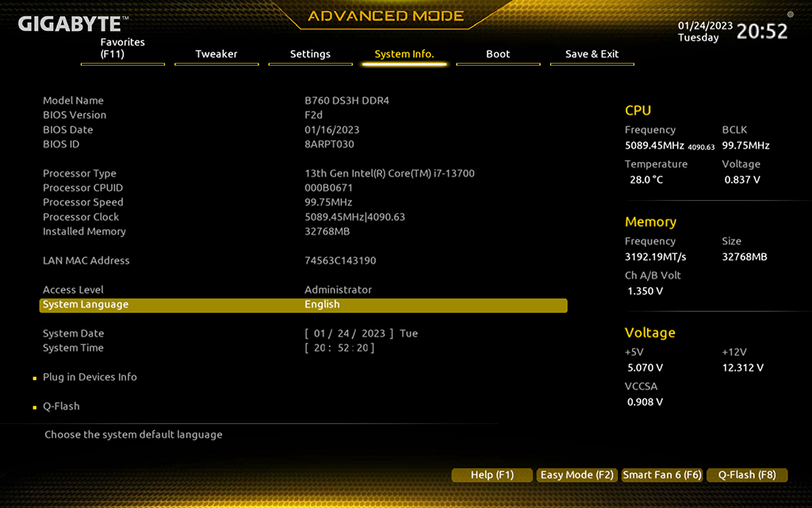Click the +5V 5.070 V reading
This screenshot has width=812, height=508.
pos(645,368)
